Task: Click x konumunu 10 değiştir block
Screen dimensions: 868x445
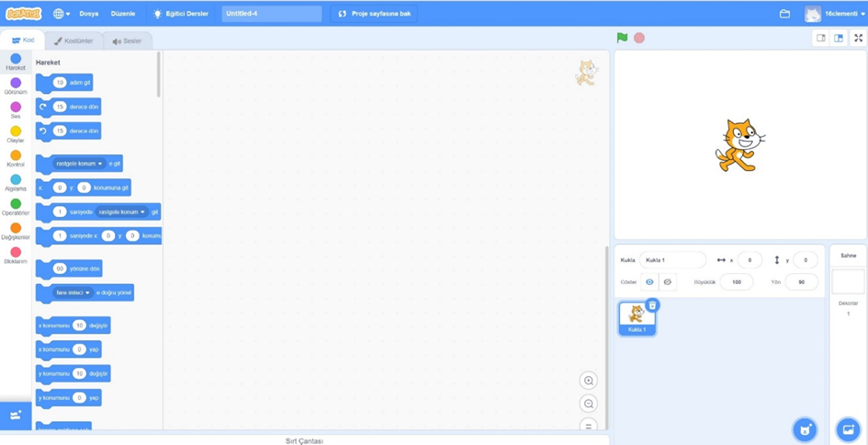Action: [x=73, y=325]
